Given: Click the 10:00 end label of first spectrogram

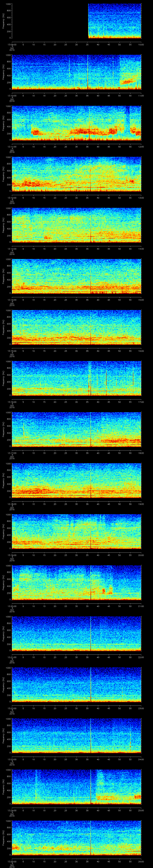Looking at the screenshot, I should pyautogui.click(x=141, y=44).
